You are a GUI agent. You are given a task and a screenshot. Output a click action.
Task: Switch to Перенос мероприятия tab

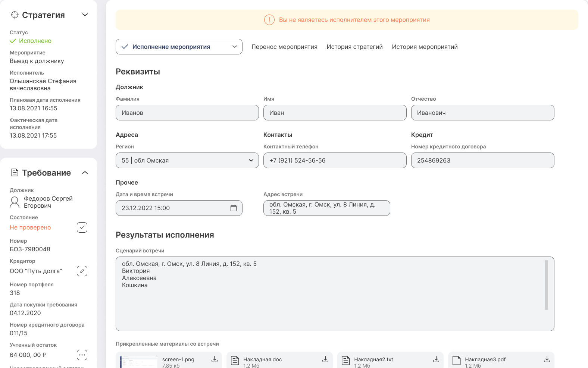point(284,47)
